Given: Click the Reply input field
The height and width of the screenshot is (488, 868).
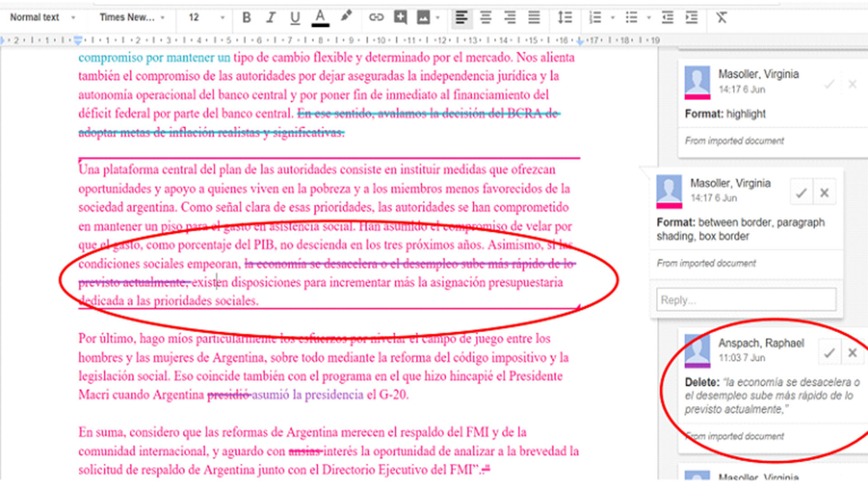Looking at the screenshot, I should [746, 300].
